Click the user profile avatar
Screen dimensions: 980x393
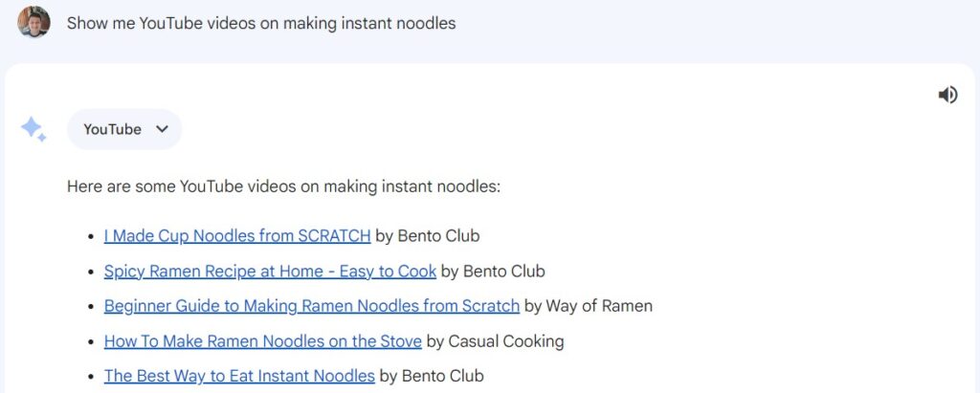pos(33,22)
